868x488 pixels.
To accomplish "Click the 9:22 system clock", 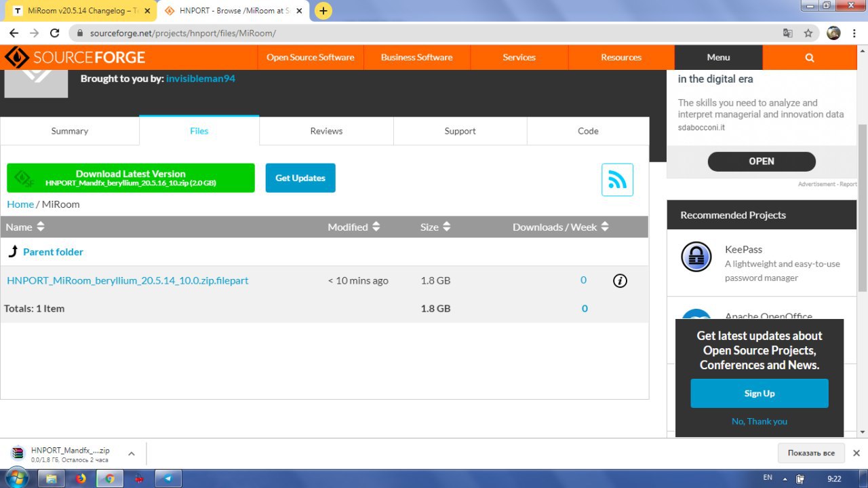I will 834,478.
